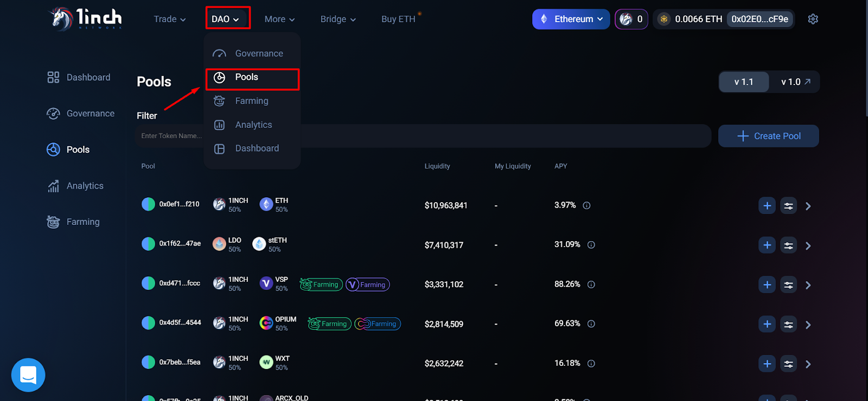Open pool settings sliders for 1INCH/WXT

788,364
